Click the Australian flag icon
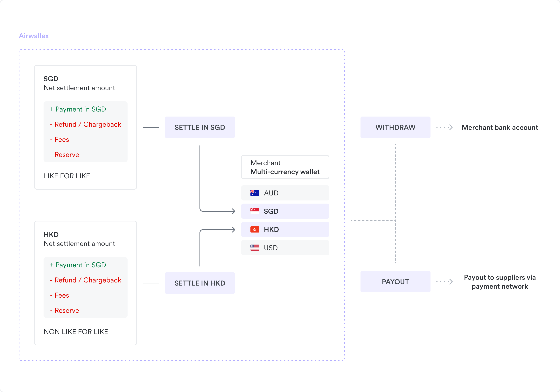 (x=255, y=193)
